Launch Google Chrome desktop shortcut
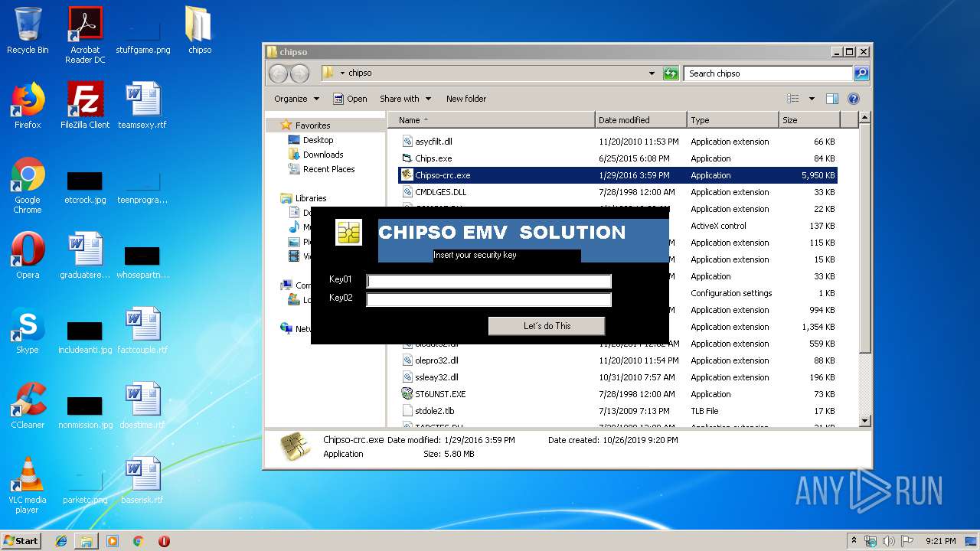 coord(28,185)
